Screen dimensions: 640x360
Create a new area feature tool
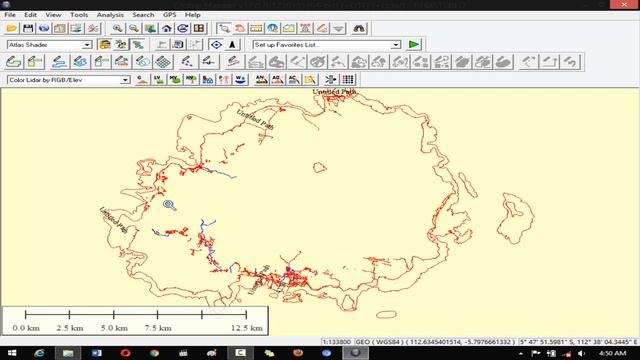coord(14,62)
